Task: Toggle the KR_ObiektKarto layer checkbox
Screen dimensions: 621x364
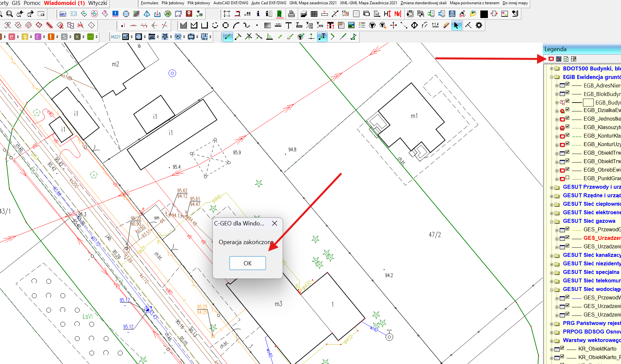Action: pos(562,348)
